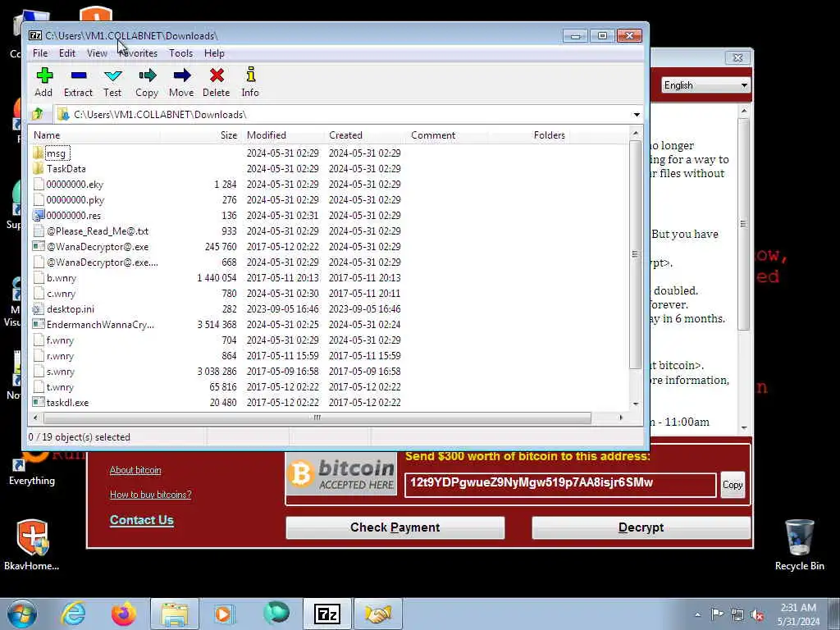Open the File menu
The width and height of the screenshot is (840, 630).
40,53
